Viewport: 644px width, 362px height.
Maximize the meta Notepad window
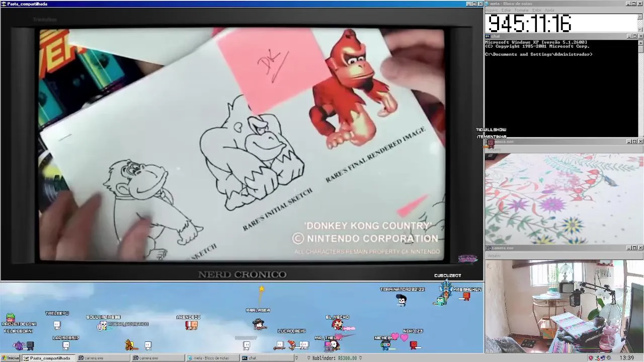[634, 4]
